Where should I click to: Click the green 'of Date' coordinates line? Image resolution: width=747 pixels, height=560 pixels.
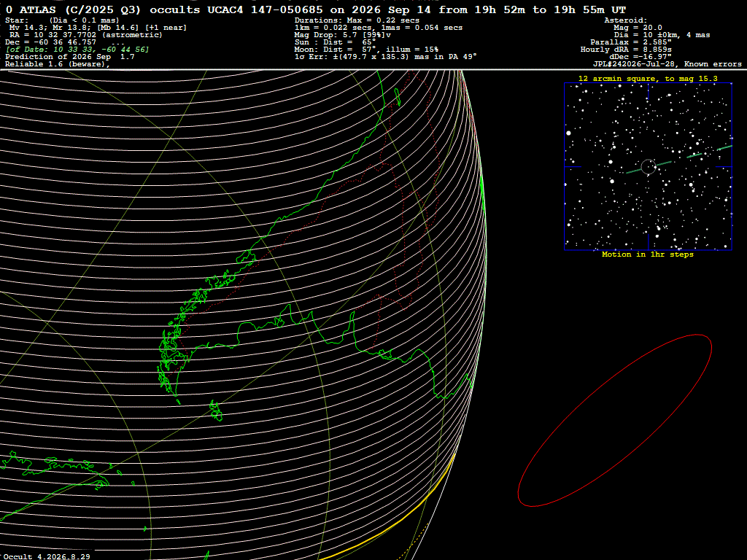(77, 50)
